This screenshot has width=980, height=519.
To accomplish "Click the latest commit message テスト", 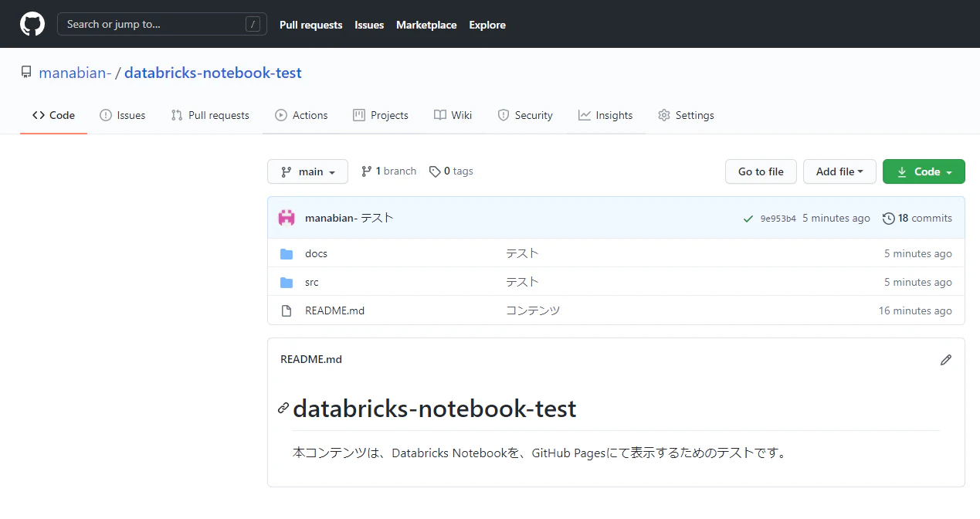I will (x=378, y=219).
